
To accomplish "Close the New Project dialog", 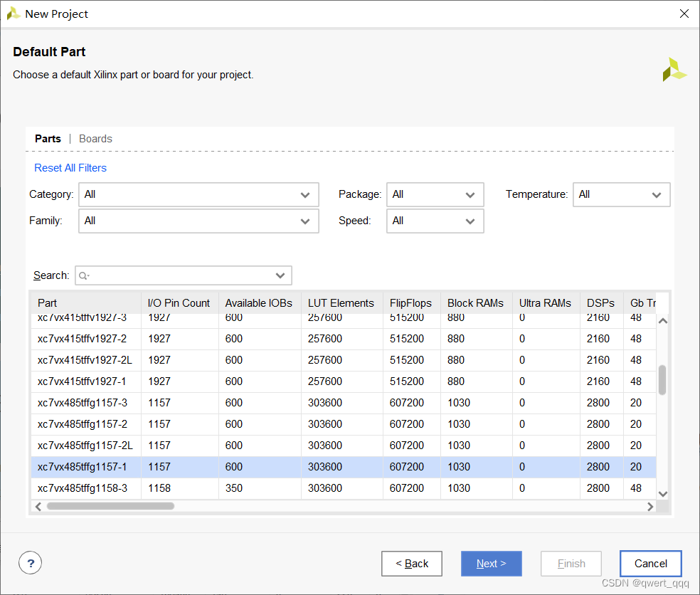I will coord(684,14).
